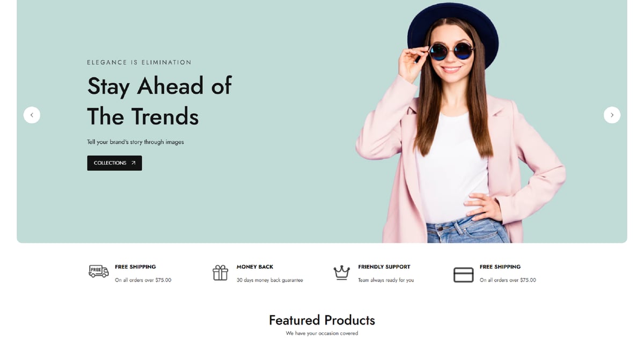Screen dimensions: 644x338
Task: Click the free shipping truck icon
Action: (98, 271)
